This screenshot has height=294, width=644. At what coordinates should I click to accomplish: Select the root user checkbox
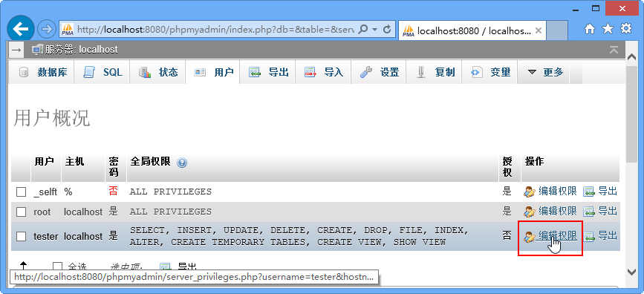21,212
